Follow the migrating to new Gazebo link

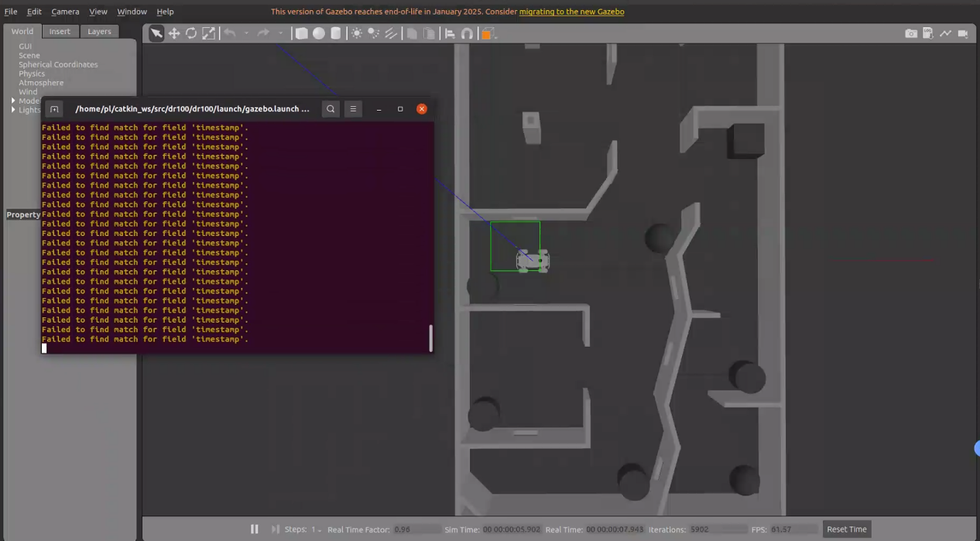pos(571,12)
